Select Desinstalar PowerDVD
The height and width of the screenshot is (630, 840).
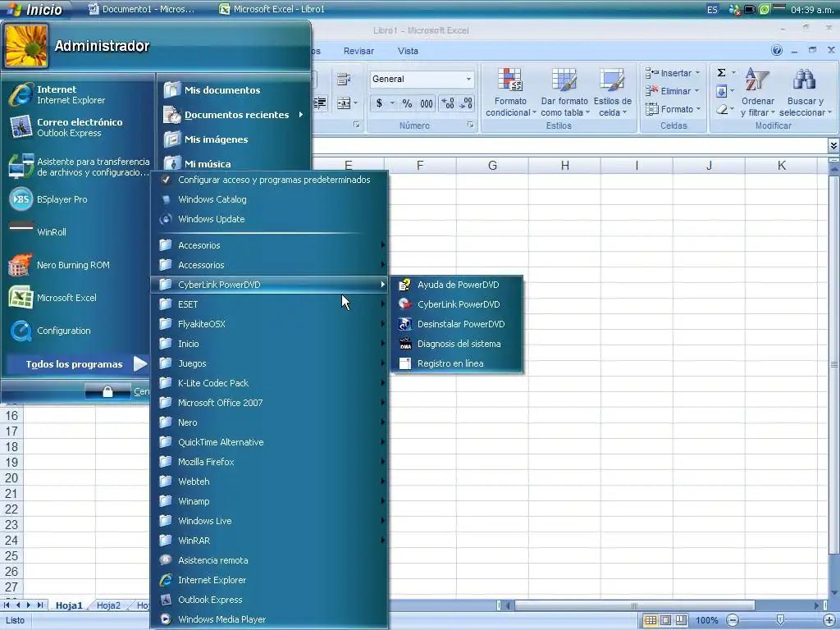458,324
